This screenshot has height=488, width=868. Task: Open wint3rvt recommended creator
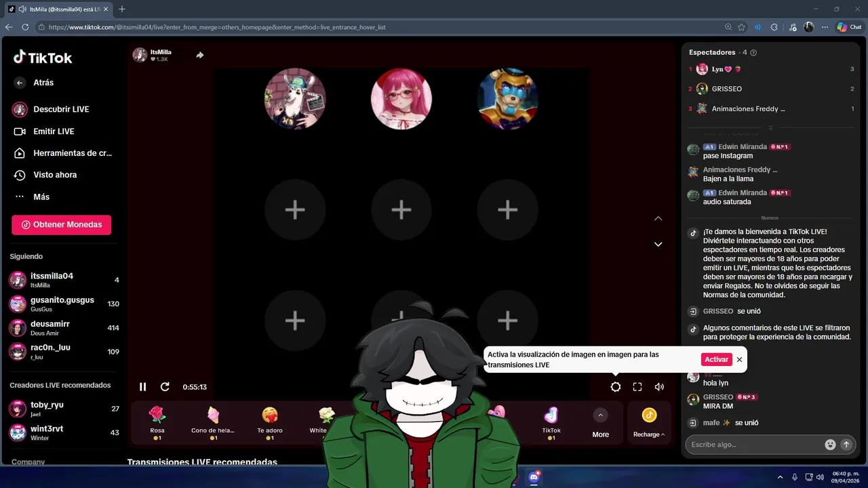(x=64, y=432)
